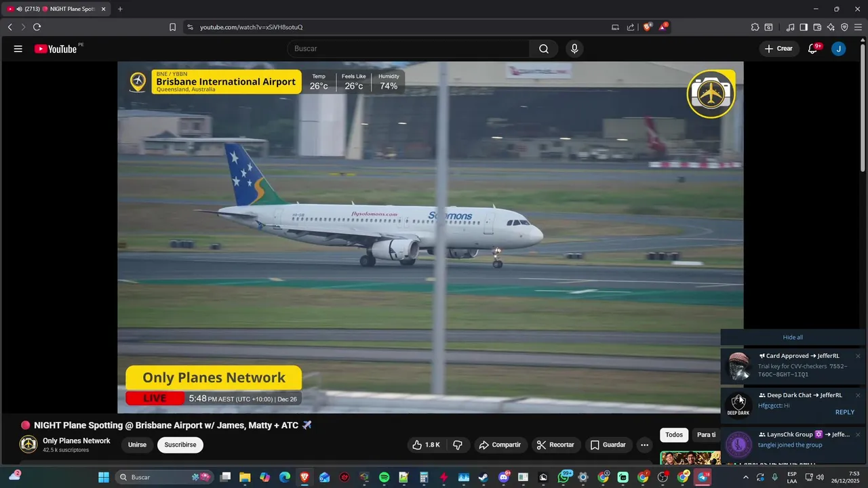Open Spotify from the taskbar
Image resolution: width=868 pixels, height=488 pixels.
(384, 477)
